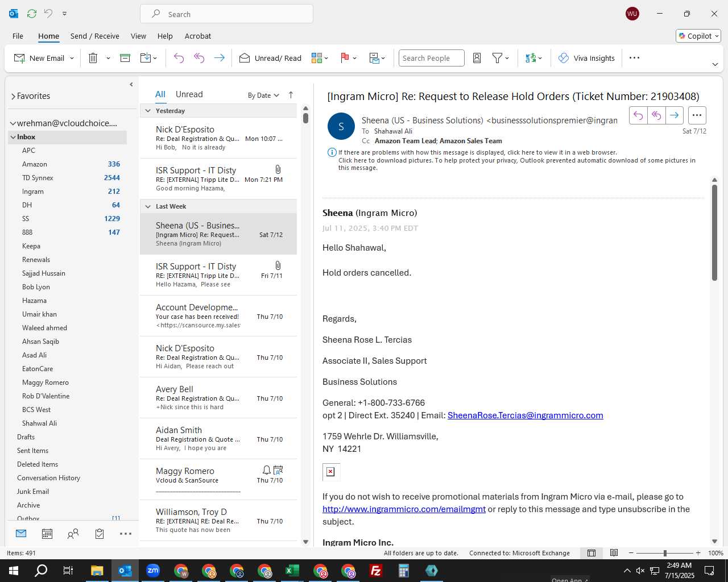Click the Unread/Read envelope button
Viewport: 728px width, 582px height.
click(x=270, y=58)
